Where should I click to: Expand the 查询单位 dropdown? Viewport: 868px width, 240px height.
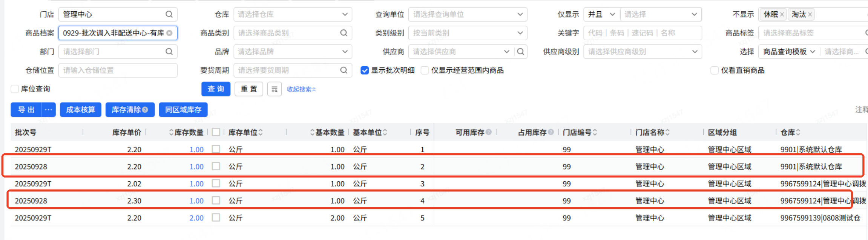click(x=468, y=14)
